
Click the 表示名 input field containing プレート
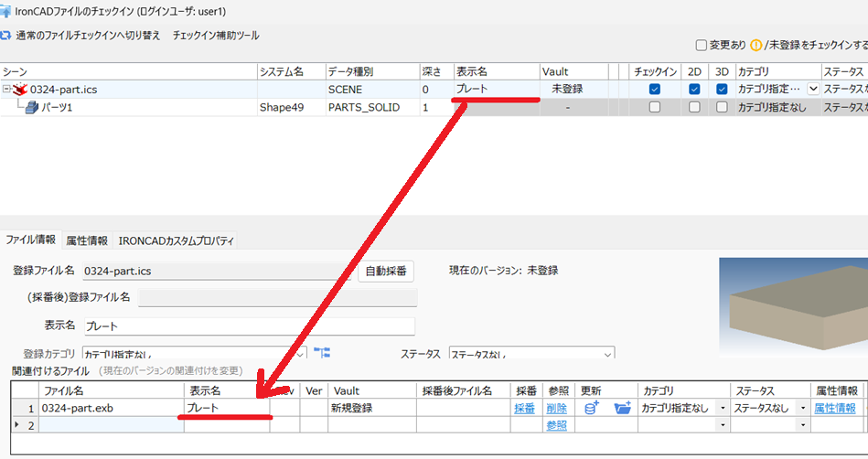[249, 326]
